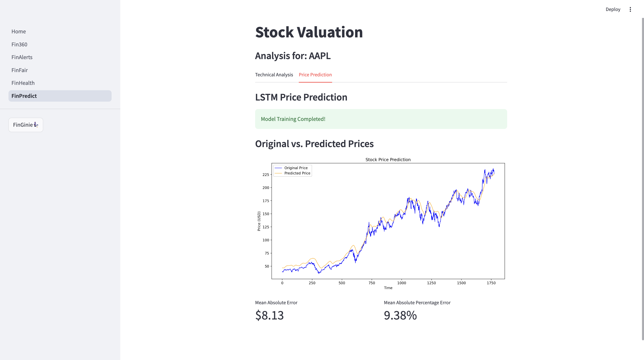Click the blue Original Price legend line
This screenshot has height=360, width=644.
[x=278, y=168]
